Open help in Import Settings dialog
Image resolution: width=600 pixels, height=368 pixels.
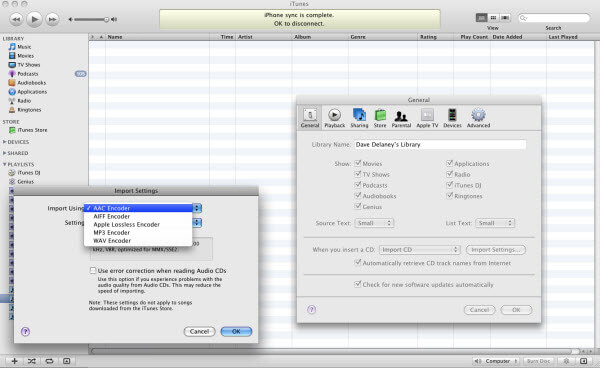click(25, 331)
